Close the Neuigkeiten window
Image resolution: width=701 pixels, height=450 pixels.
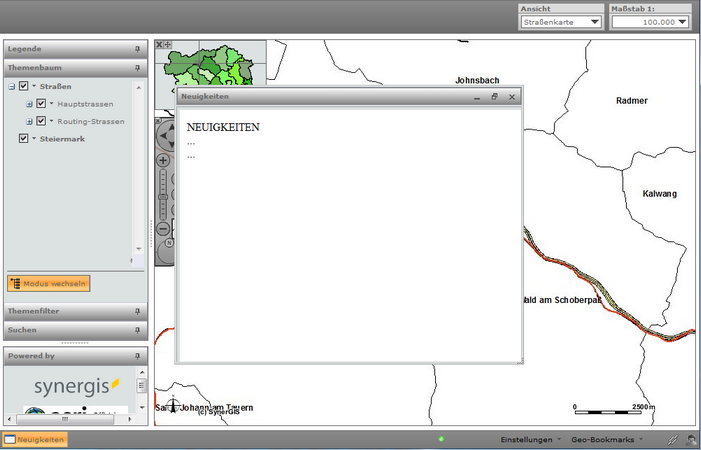click(x=512, y=97)
